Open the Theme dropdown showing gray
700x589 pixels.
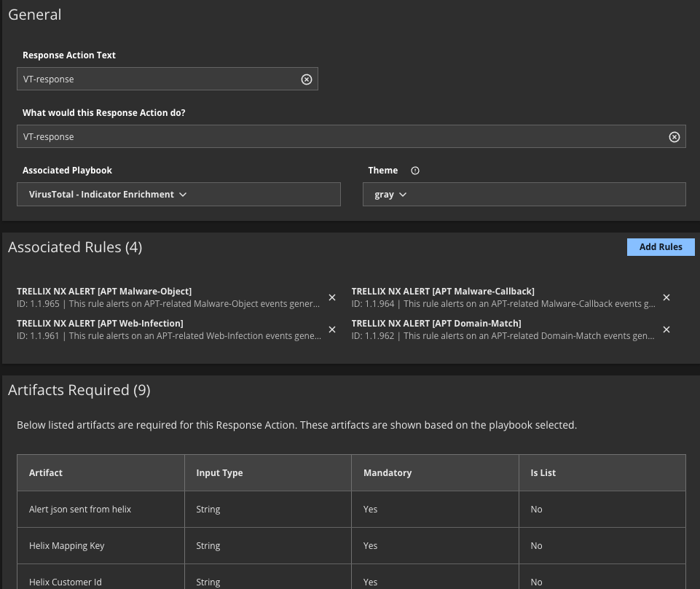(524, 195)
